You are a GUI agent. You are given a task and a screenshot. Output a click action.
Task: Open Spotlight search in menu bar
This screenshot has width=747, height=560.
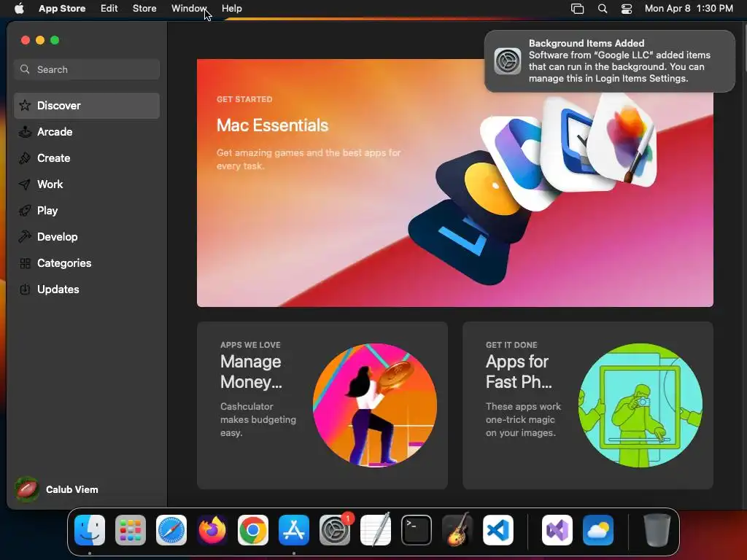click(603, 9)
